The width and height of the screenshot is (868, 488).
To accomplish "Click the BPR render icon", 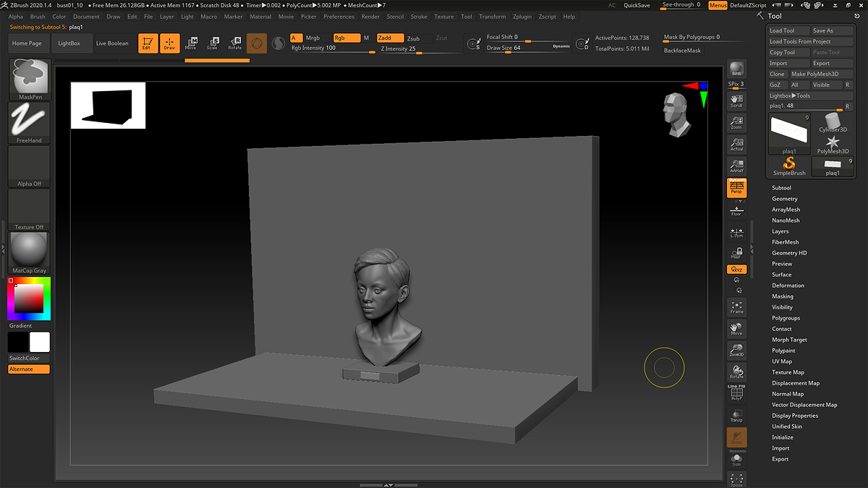I will pyautogui.click(x=736, y=68).
